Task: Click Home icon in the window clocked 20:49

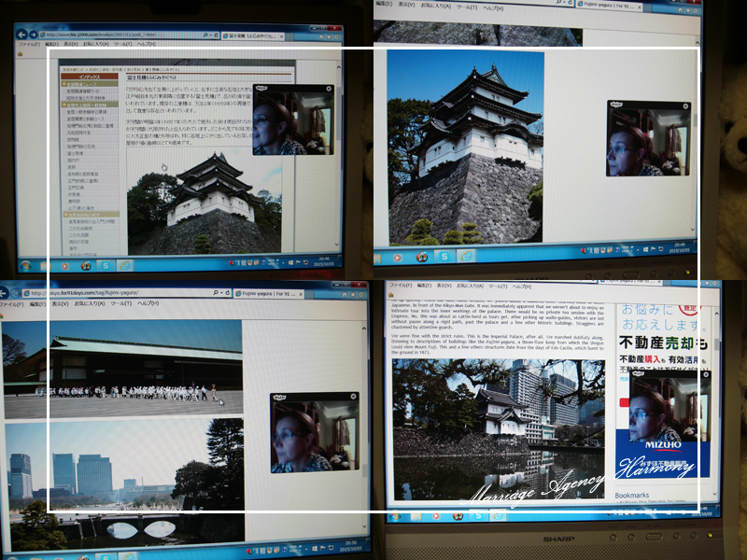Action: pos(681,10)
